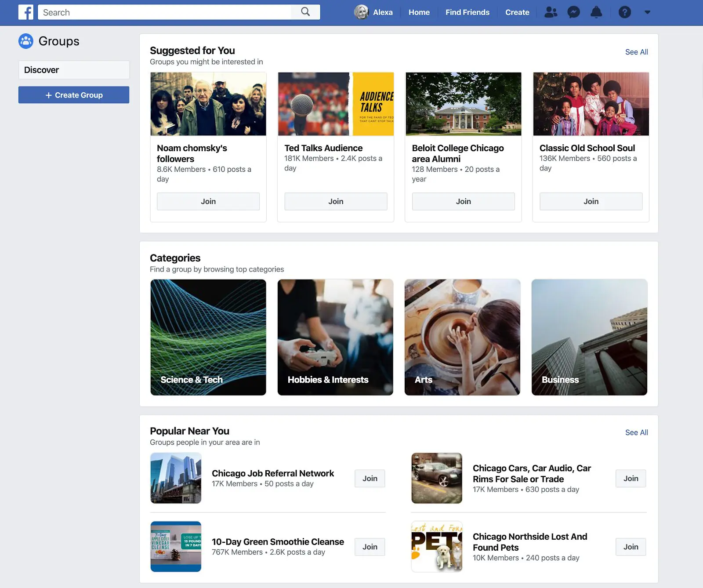Open Chicago Cars, Car Audio title link
The image size is (703, 588).
point(532,474)
